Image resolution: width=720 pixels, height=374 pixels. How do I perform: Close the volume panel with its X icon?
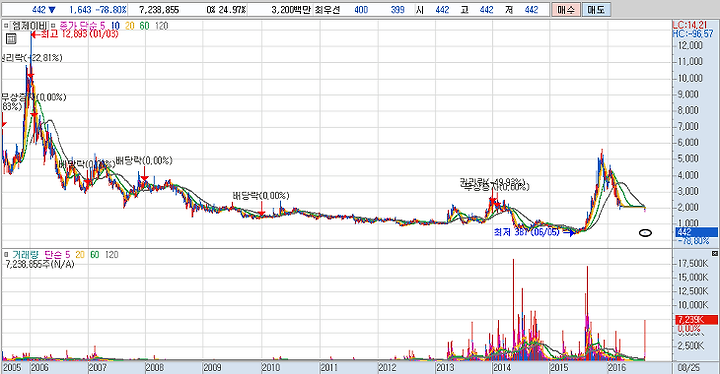[714, 253]
